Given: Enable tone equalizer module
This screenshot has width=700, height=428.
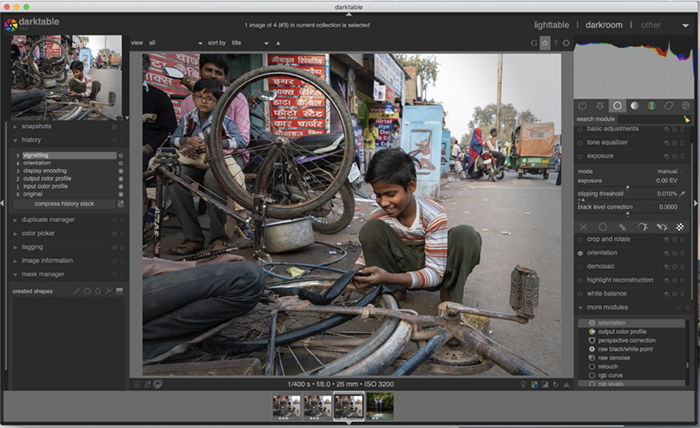Looking at the screenshot, I should [x=580, y=143].
